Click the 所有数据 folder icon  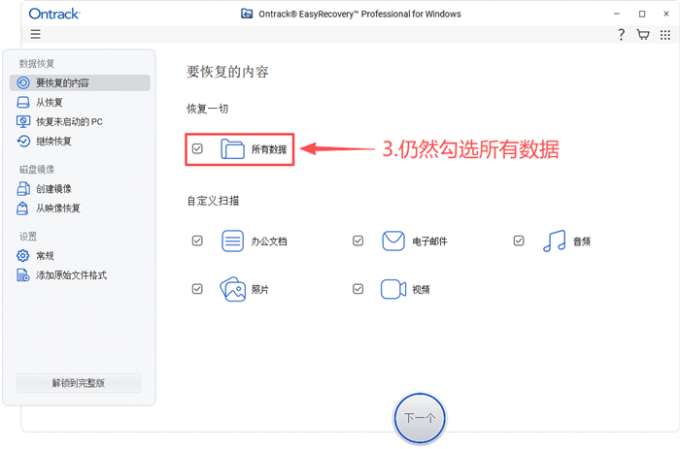click(232, 149)
